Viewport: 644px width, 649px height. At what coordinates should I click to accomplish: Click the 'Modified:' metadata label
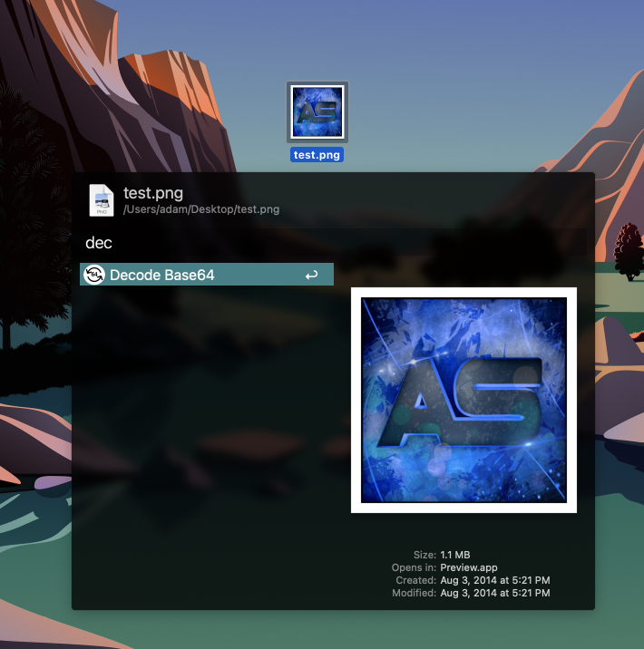pyautogui.click(x=414, y=593)
